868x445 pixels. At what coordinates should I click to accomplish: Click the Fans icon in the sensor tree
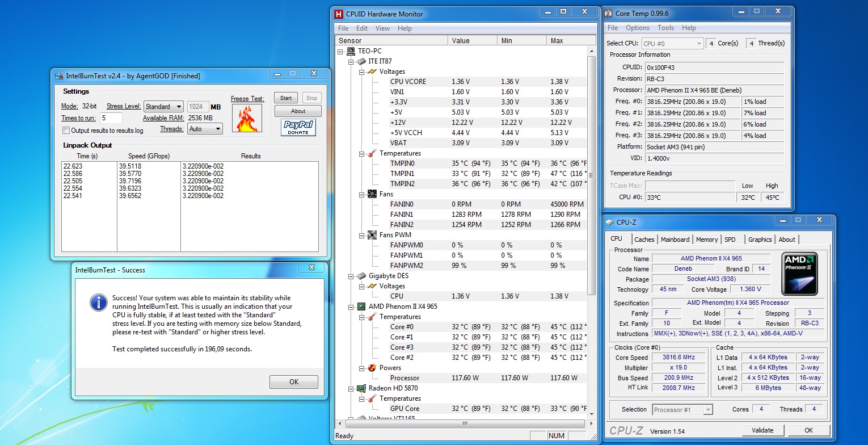click(372, 194)
